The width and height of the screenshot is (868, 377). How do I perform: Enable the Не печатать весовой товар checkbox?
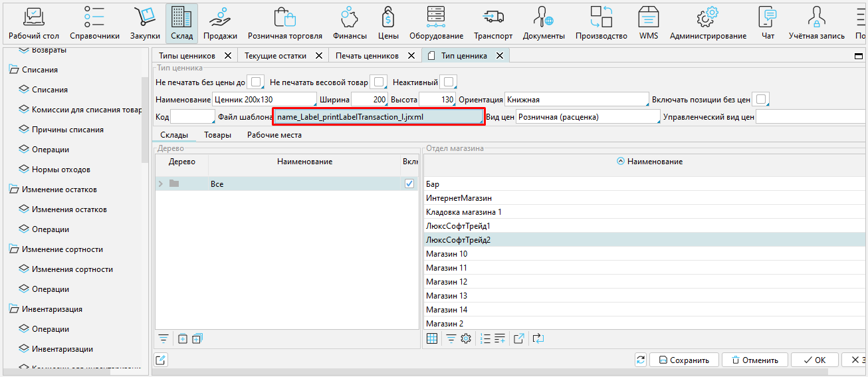(x=378, y=82)
